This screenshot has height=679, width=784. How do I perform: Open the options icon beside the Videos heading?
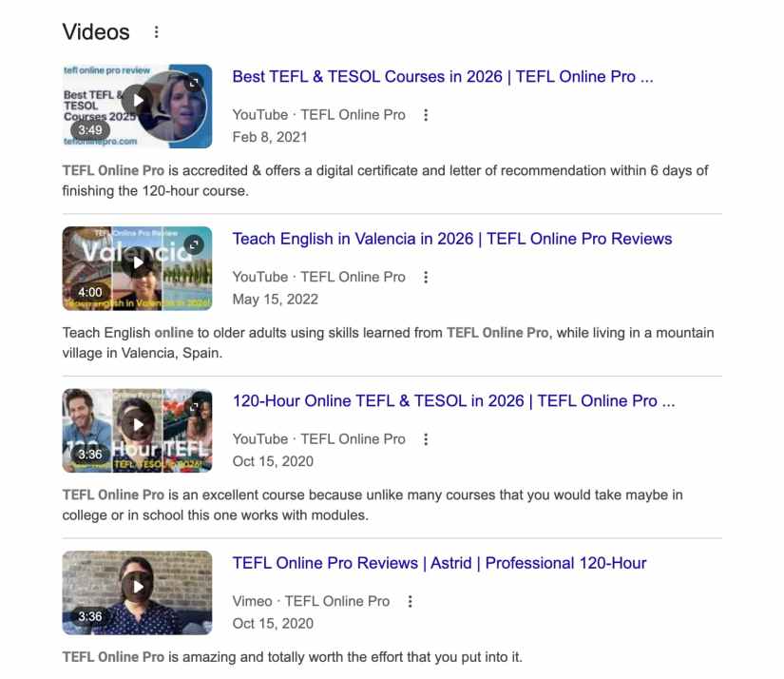(x=155, y=31)
